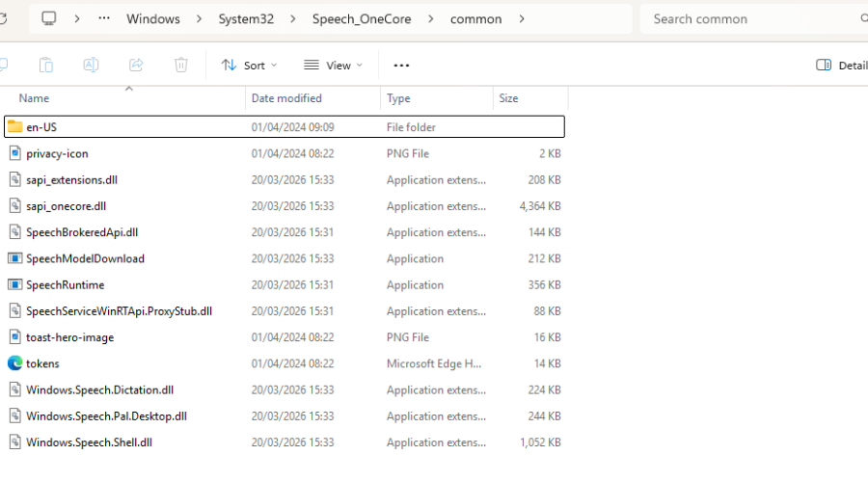868x482 pixels.
Task: Open the See more three-dots menu
Action: (x=401, y=66)
